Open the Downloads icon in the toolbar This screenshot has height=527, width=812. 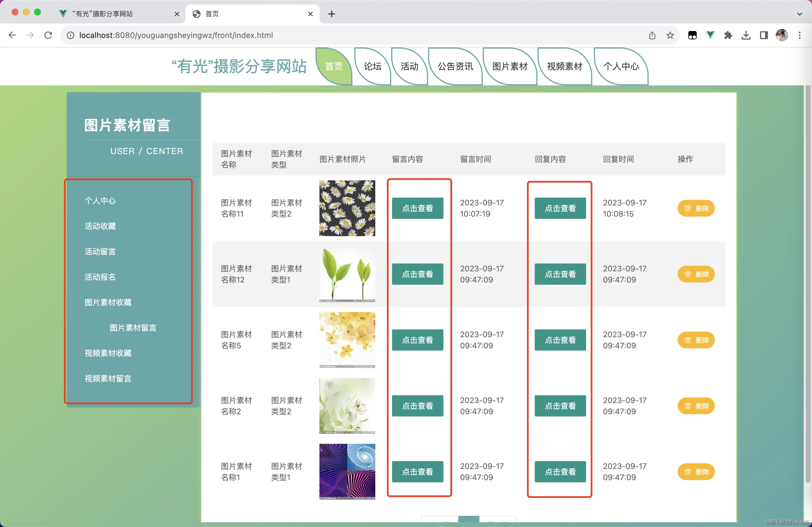tap(746, 35)
